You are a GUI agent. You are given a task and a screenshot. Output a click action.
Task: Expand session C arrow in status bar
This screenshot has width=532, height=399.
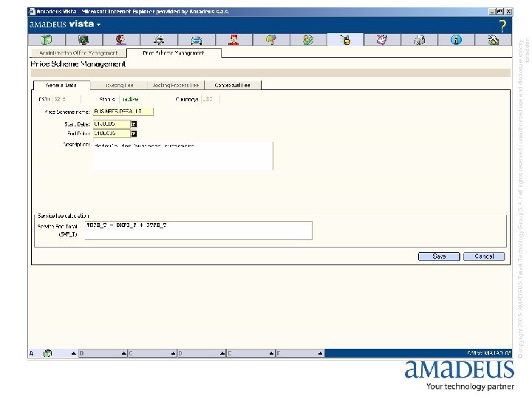(x=173, y=353)
